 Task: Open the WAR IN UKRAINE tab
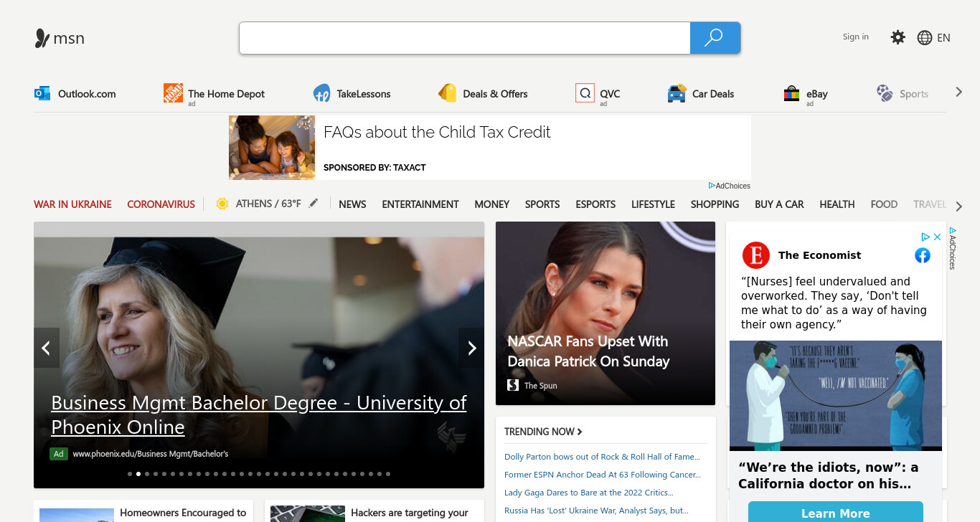tap(72, 204)
